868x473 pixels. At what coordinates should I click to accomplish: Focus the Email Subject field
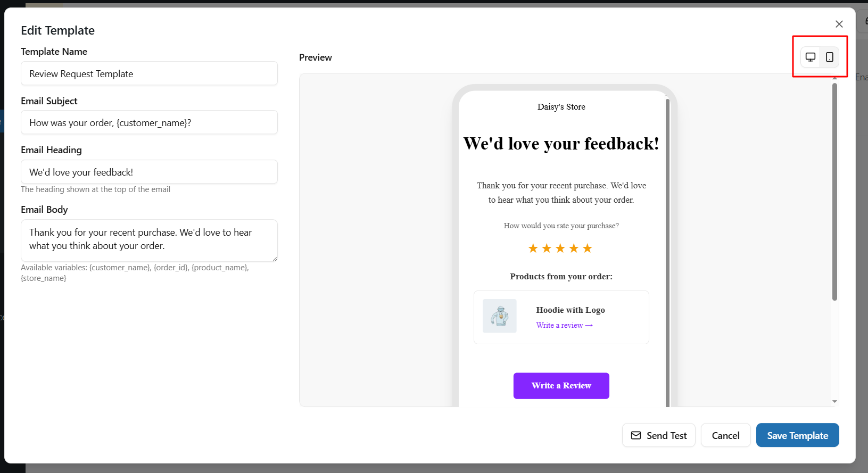(x=149, y=123)
